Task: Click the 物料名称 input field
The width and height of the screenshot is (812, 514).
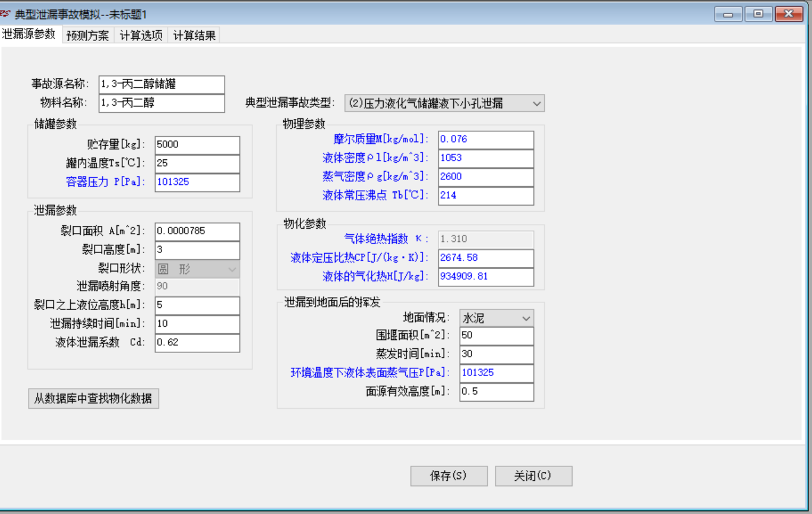Action: tap(162, 103)
